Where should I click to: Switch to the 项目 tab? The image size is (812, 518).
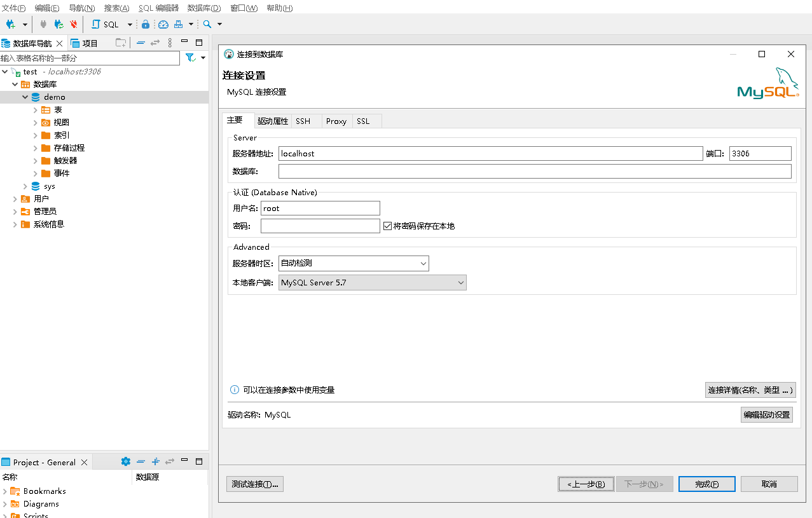[x=85, y=43]
